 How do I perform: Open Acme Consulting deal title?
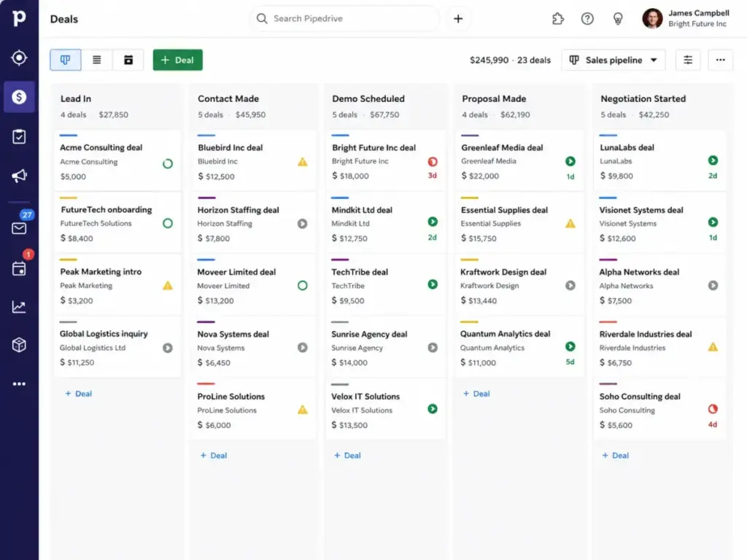pyautogui.click(x=101, y=147)
